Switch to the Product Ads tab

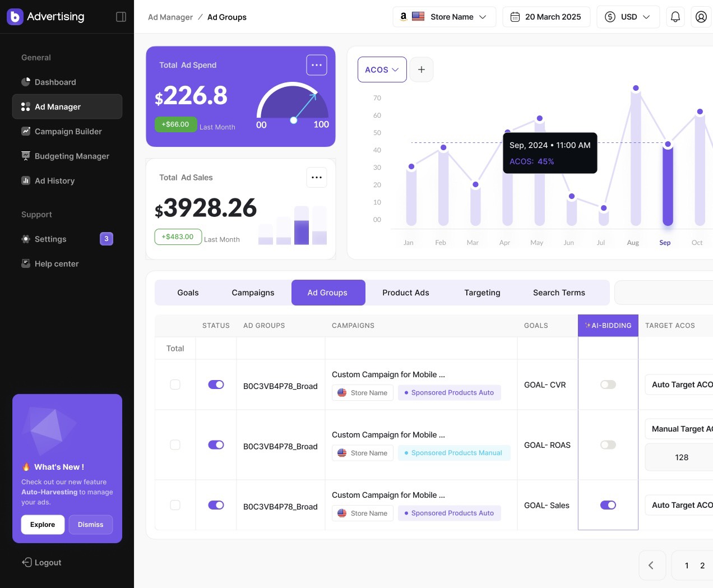click(405, 293)
